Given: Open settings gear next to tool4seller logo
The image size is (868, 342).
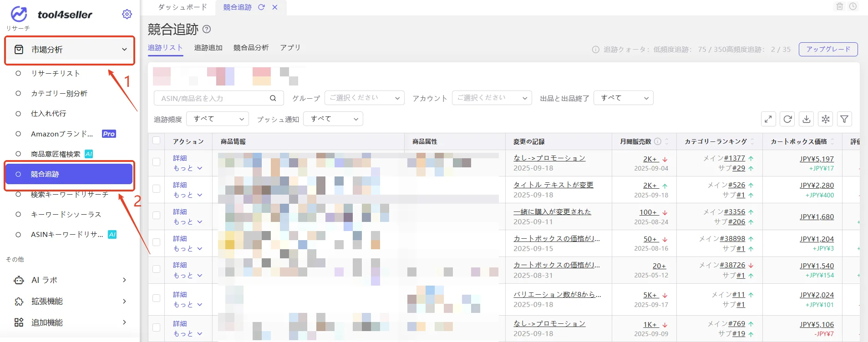Looking at the screenshot, I should pyautogui.click(x=127, y=14).
